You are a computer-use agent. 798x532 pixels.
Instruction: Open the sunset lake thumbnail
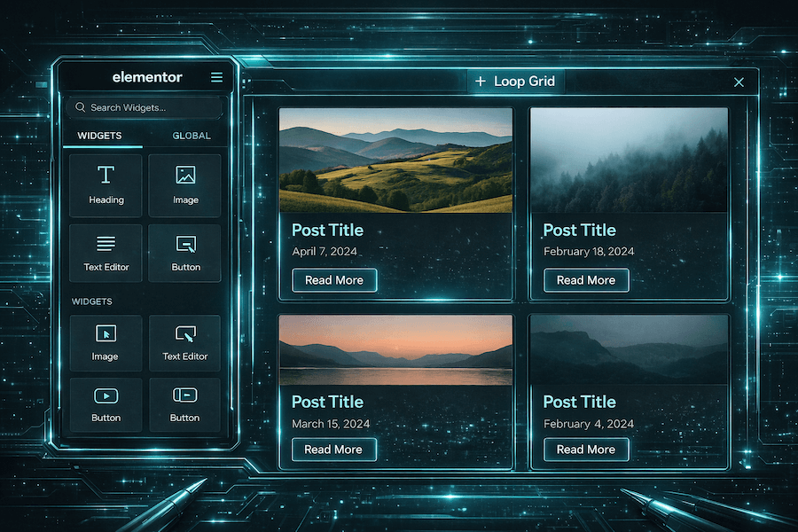click(x=395, y=350)
